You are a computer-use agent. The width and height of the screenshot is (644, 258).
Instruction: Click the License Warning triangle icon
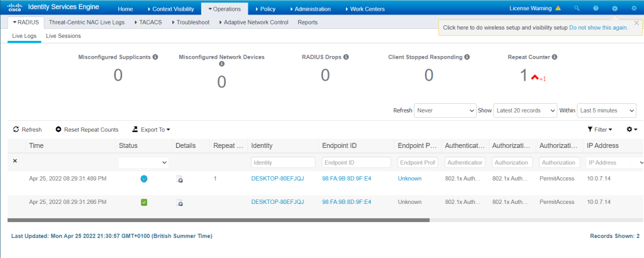558,8
